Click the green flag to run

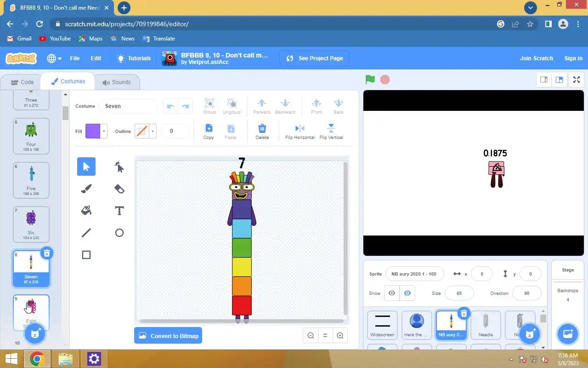point(370,80)
